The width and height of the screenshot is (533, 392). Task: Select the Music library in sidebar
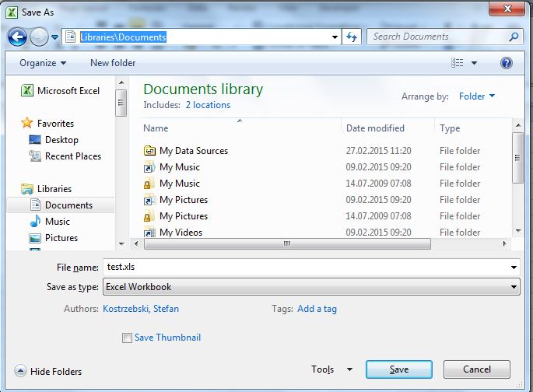[x=57, y=222]
